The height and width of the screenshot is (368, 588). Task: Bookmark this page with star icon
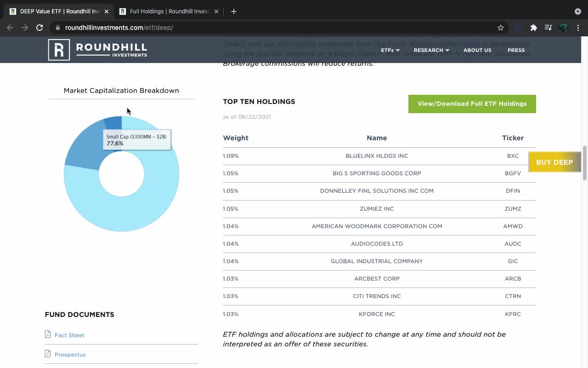pos(501,28)
